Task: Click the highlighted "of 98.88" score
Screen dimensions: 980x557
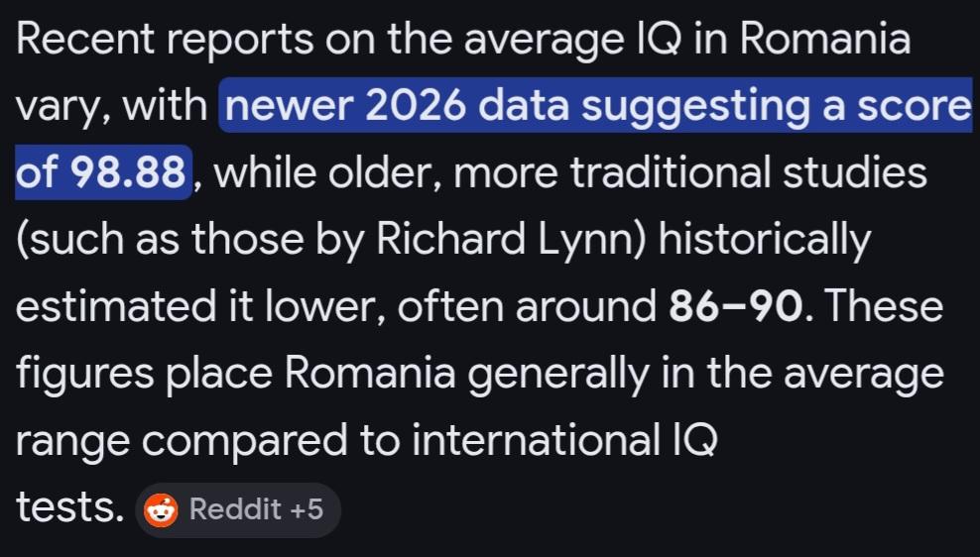Action: coord(100,173)
